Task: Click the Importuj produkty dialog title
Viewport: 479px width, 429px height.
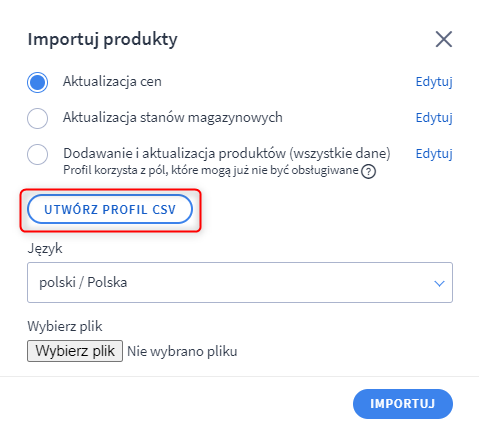Action: [102, 40]
